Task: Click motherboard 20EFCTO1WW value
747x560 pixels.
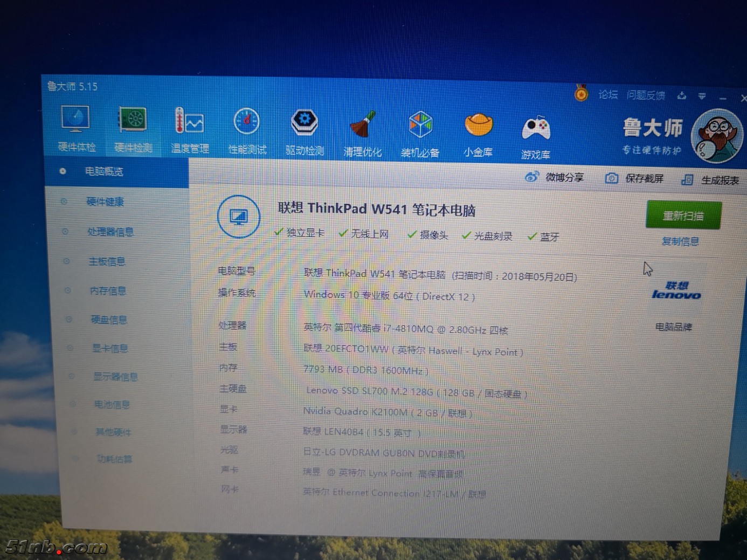Action: 413,350
